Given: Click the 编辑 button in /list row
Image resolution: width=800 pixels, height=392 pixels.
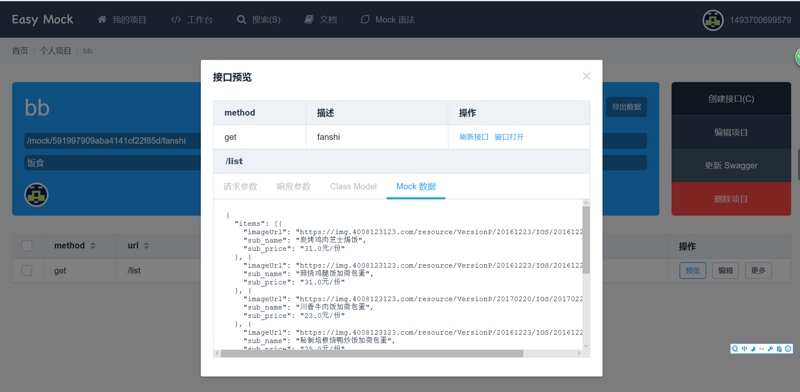Looking at the screenshot, I should click(x=726, y=271).
